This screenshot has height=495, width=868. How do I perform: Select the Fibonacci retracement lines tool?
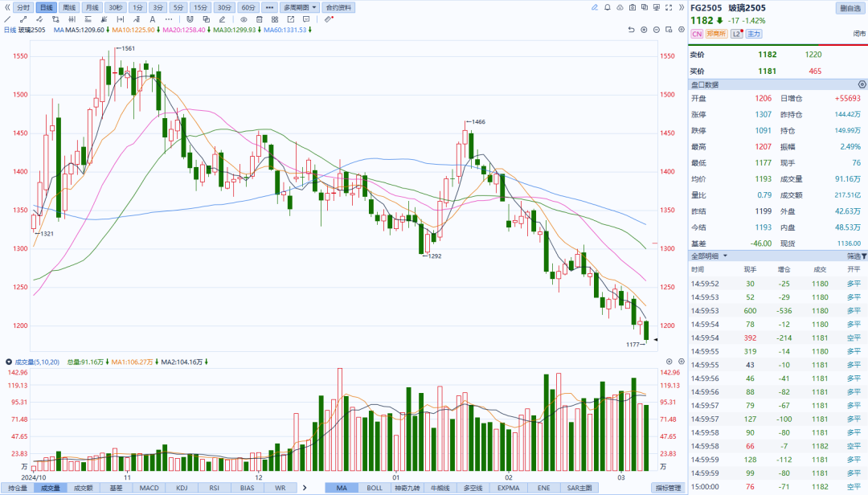coord(88,19)
